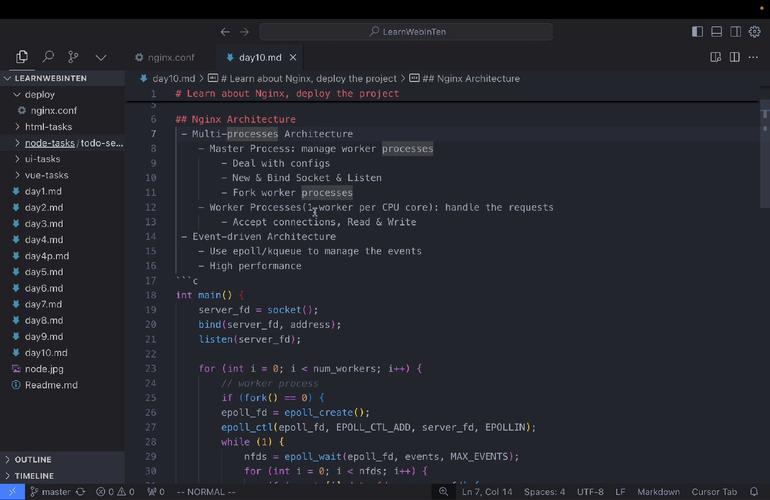Open day10.md in the explorer
The image size is (770, 500).
(x=62, y=353)
